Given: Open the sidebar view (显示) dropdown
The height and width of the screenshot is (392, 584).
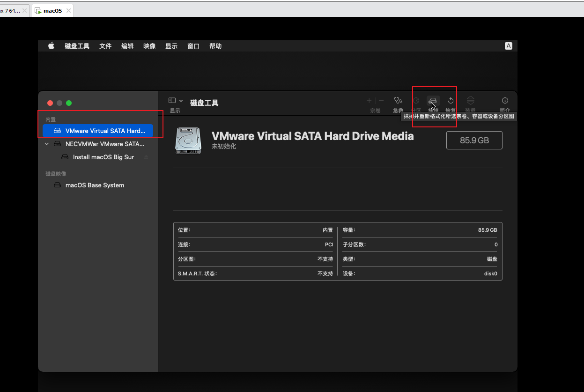Looking at the screenshot, I should (x=176, y=100).
